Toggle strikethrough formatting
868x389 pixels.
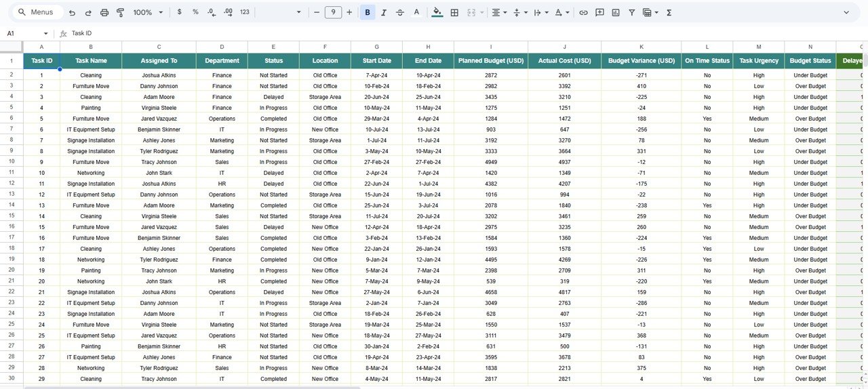(x=400, y=12)
